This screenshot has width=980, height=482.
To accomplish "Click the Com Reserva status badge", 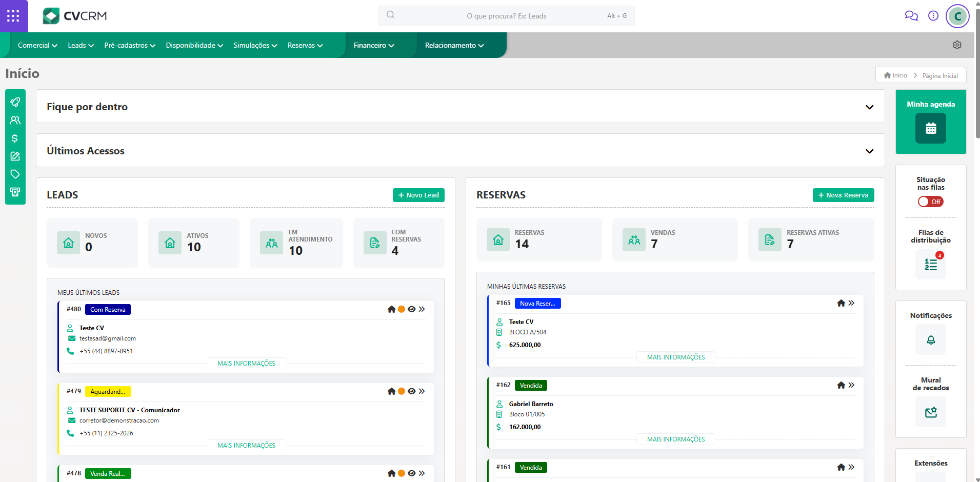I will (108, 309).
